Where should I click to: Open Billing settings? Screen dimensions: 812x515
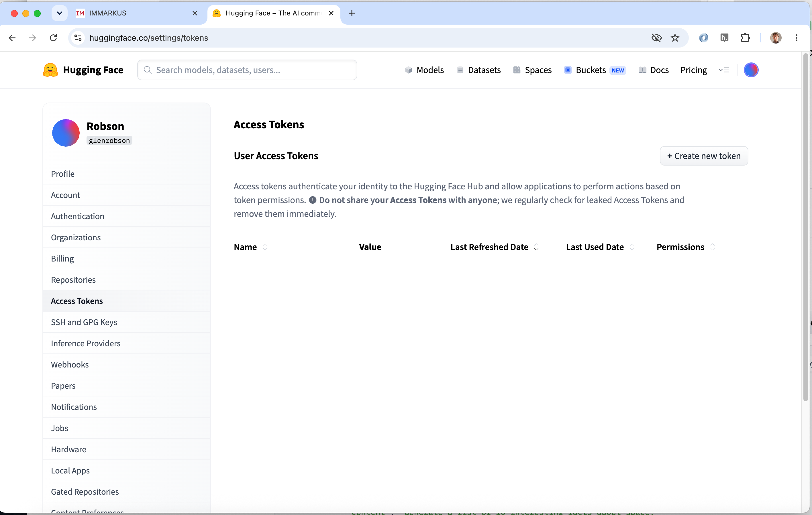point(127,259)
